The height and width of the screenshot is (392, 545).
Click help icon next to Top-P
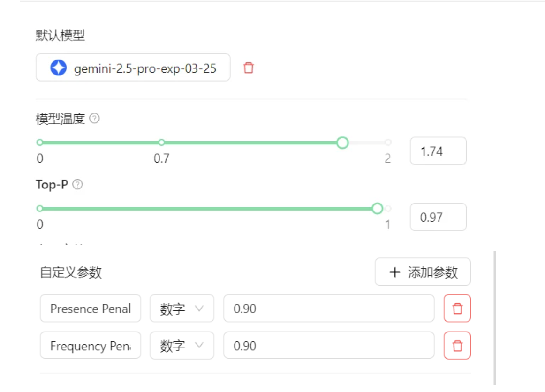pyautogui.click(x=78, y=185)
